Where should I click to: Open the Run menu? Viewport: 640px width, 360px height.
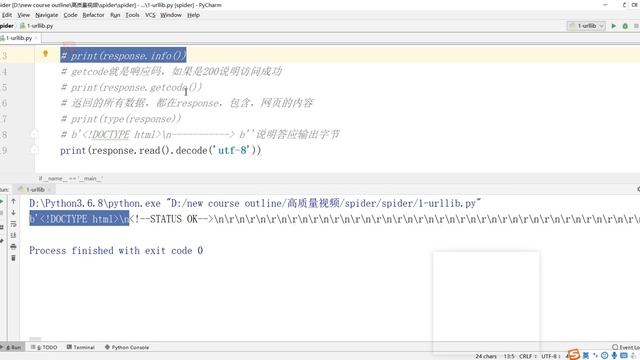coord(115,15)
